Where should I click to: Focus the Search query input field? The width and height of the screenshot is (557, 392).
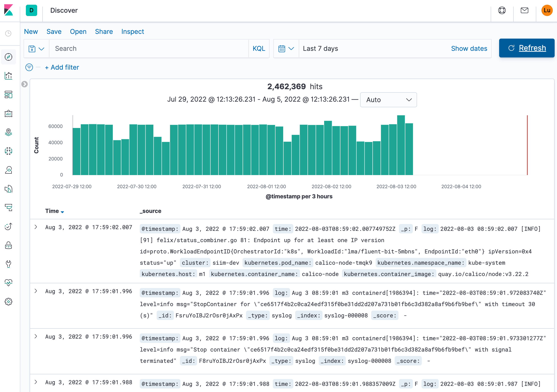point(149,48)
